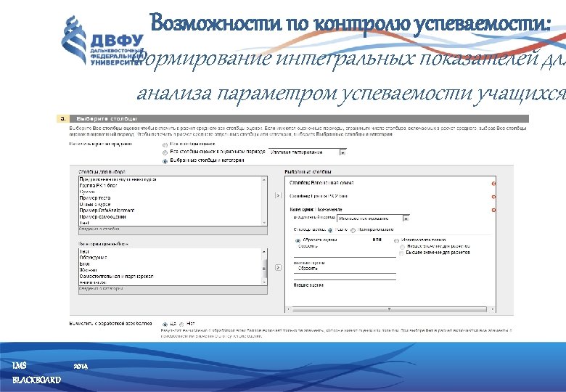Screen dimensions: 566x392
Task: Click left arrow of selected columns horizontal scrollbar
Action: tap(288, 309)
